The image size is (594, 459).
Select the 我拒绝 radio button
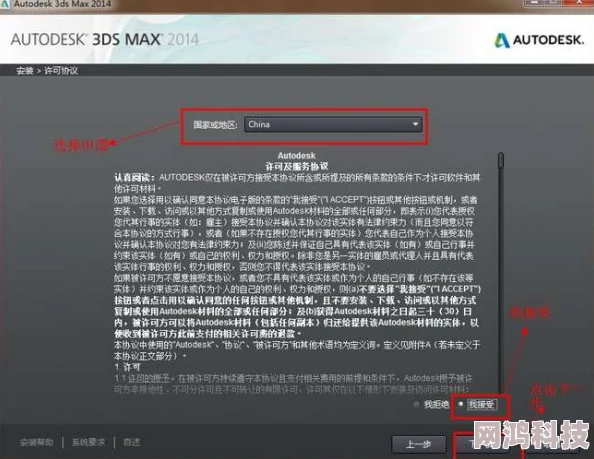click(416, 404)
